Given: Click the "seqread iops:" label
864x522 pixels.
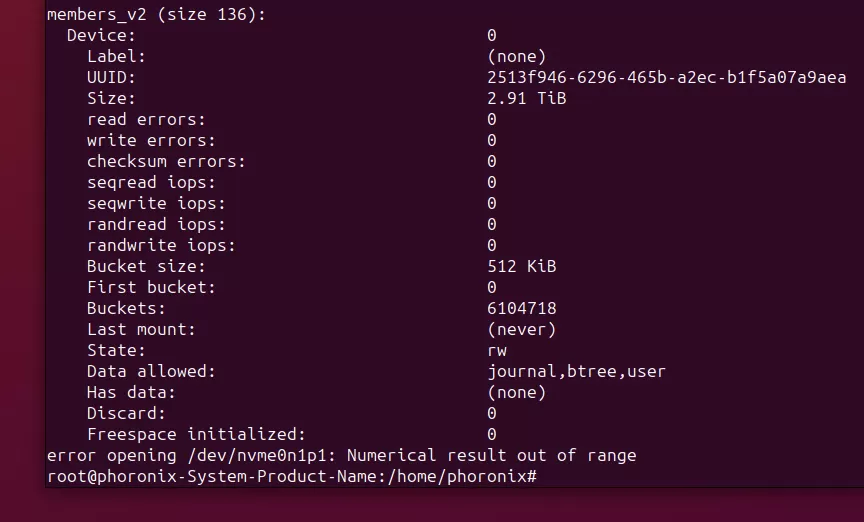Looking at the screenshot, I should [151, 182].
